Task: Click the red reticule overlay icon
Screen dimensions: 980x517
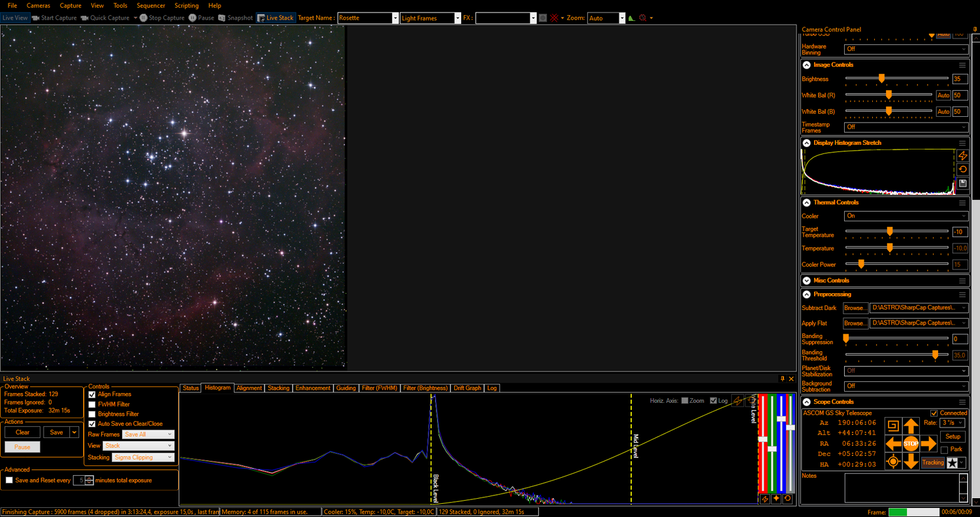Action: [554, 18]
